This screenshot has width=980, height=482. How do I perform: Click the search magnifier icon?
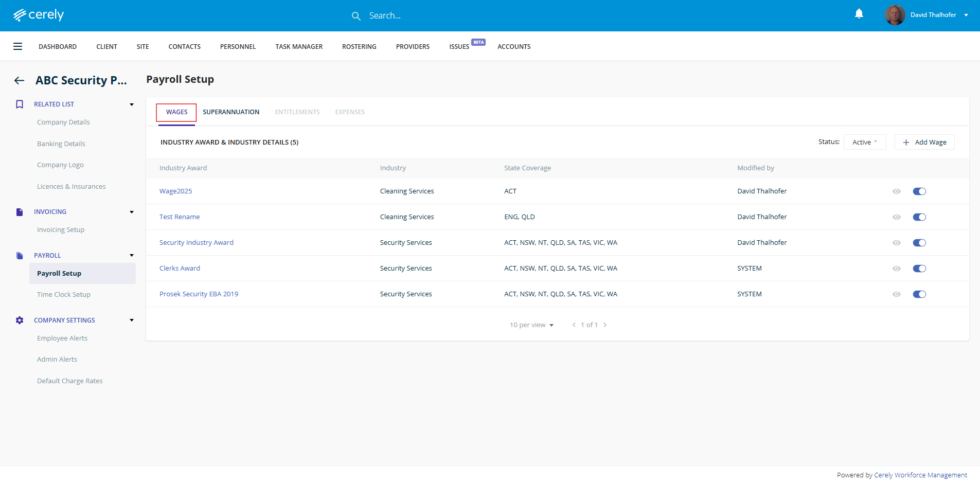tap(355, 16)
